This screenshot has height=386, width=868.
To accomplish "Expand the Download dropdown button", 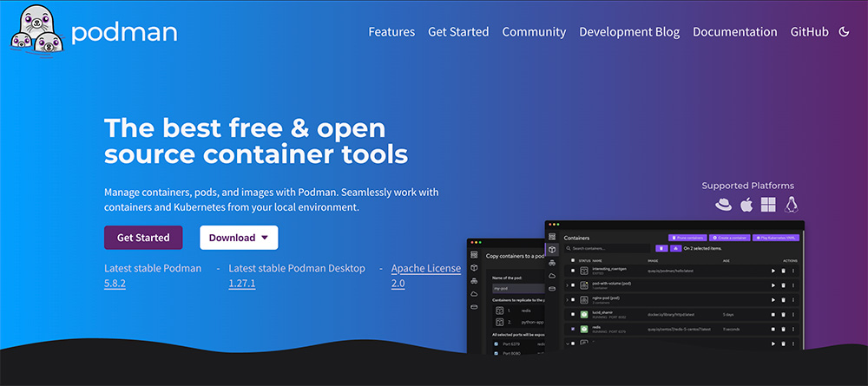I will (x=239, y=238).
